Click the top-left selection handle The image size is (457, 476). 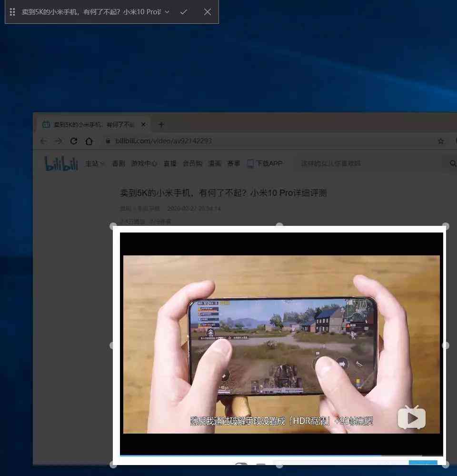point(113,226)
